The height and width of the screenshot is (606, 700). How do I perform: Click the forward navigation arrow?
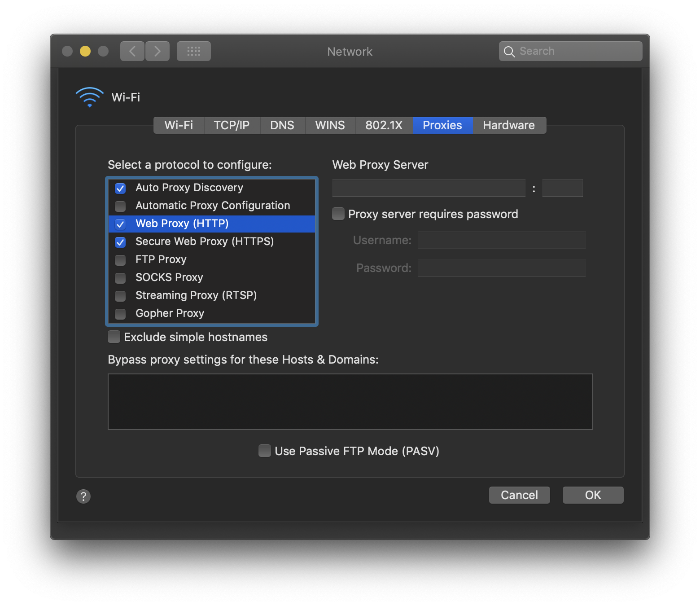[157, 51]
